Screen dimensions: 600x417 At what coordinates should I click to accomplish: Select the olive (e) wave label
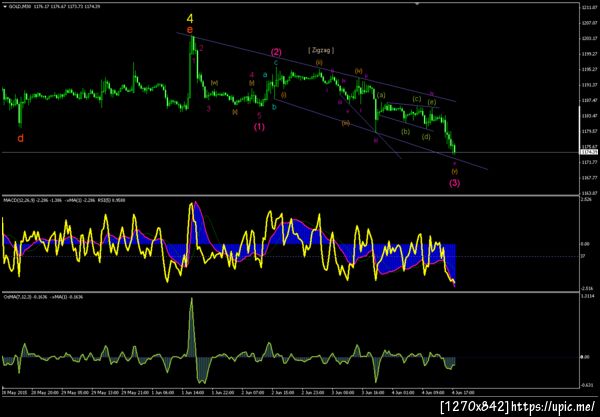[431, 102]
